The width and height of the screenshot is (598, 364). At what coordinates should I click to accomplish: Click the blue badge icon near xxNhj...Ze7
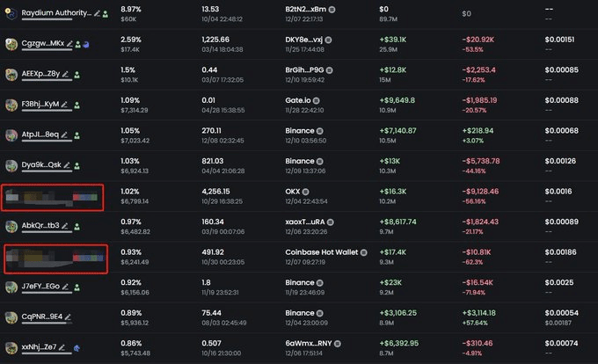point(77,348)
